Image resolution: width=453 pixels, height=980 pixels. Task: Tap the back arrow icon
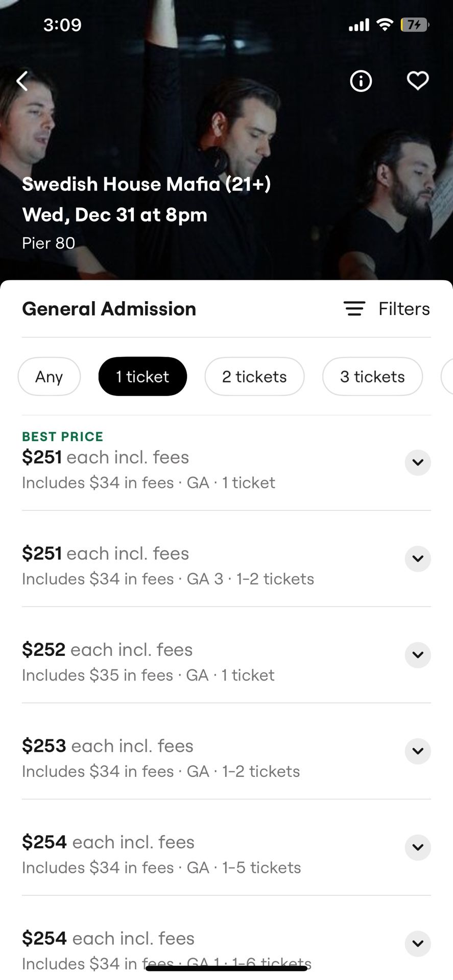[x=22, y=81]
